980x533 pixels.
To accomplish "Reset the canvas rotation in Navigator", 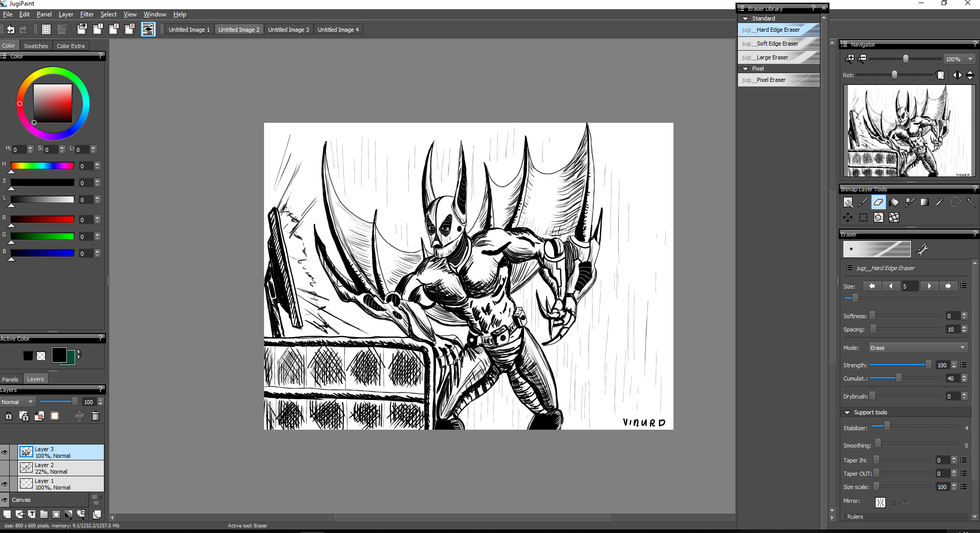I will [x=940, y=75].
